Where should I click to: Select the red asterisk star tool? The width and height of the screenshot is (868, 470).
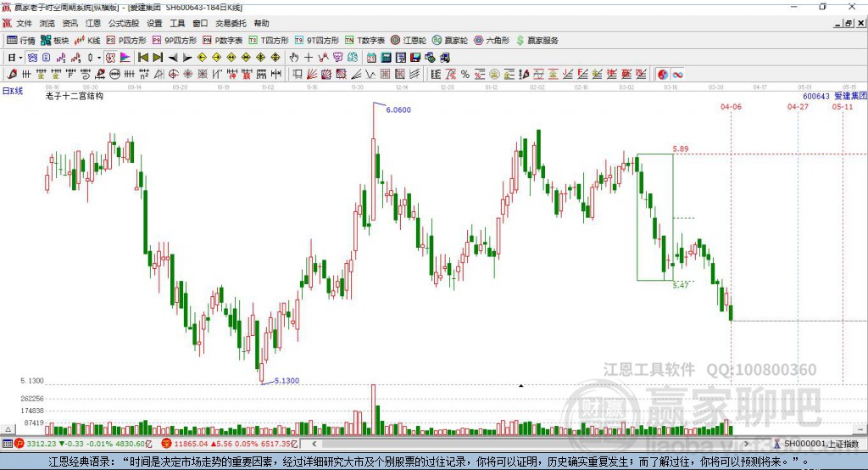coord(187,75)
